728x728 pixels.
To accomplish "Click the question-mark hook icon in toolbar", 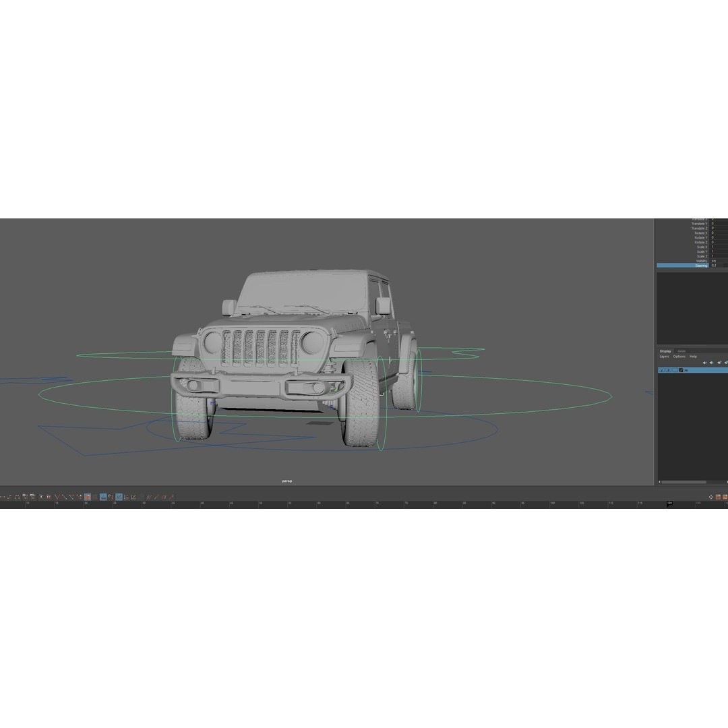I will pos(111,497).
